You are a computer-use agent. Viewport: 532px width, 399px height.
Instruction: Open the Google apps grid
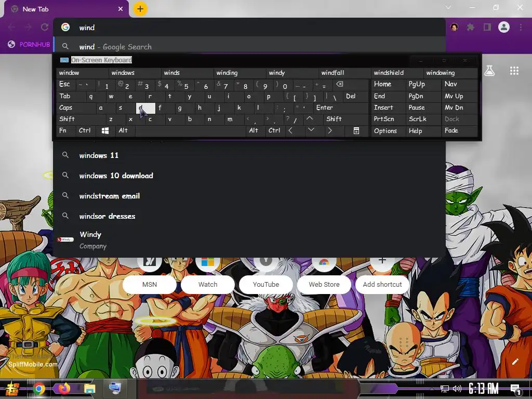tap(514, 71)
